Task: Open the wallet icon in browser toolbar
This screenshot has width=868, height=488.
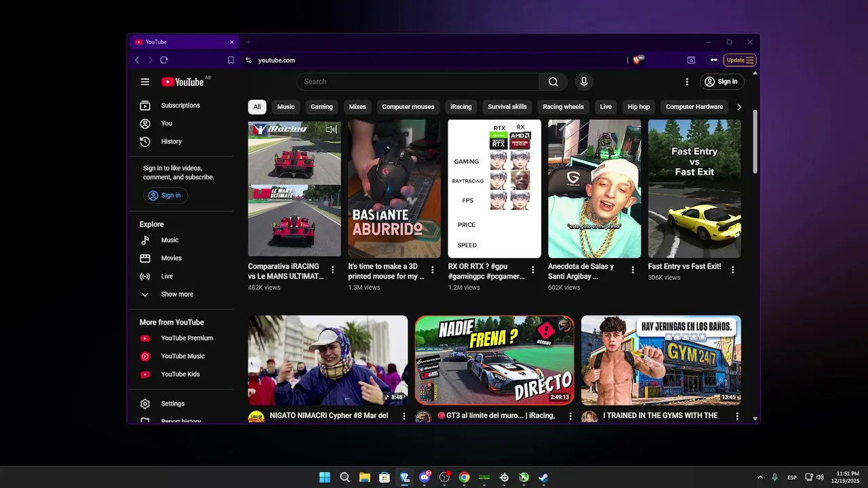Action: (x=691, y=60)
